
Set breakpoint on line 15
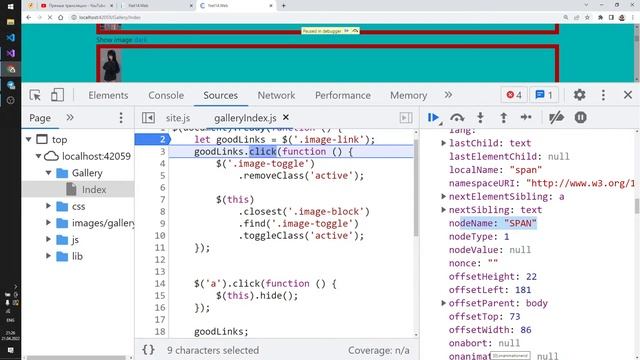(x=160, y=295)
